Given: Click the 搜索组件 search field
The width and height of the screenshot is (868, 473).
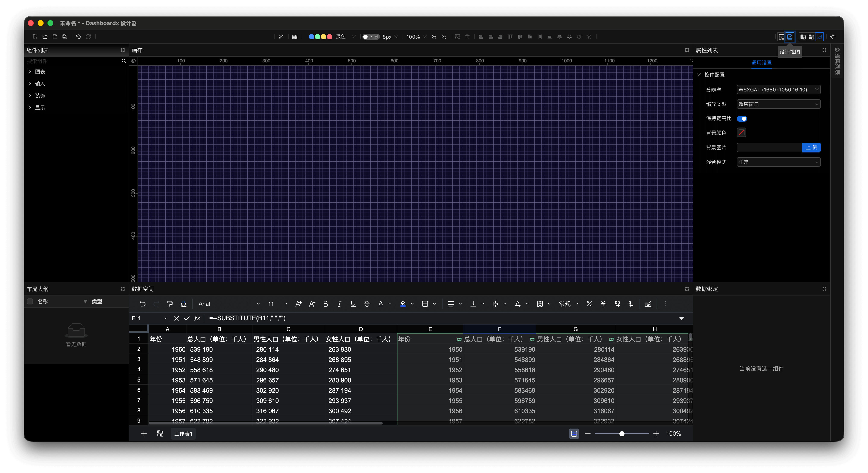Looking at the screenshot, I should (x=72, y=61).
